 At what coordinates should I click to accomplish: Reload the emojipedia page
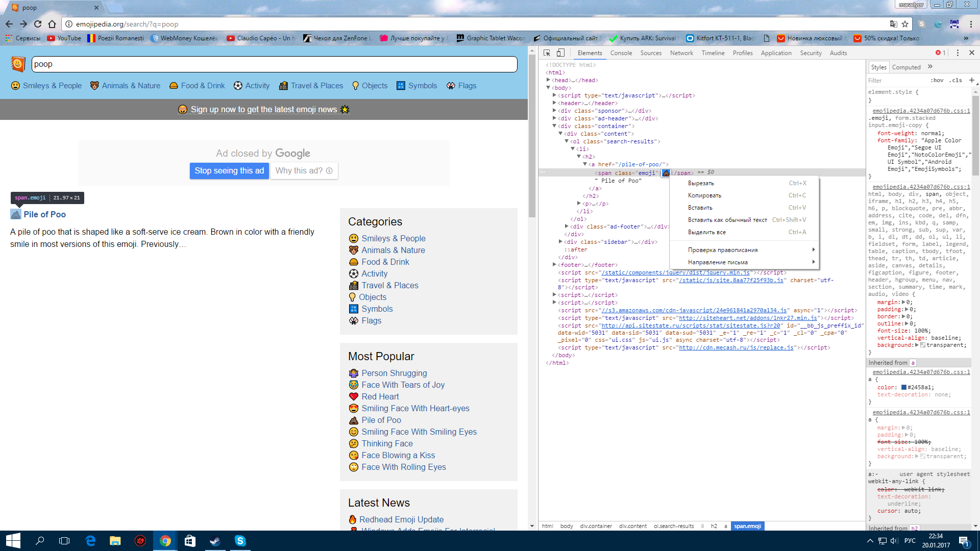(38, 24)
